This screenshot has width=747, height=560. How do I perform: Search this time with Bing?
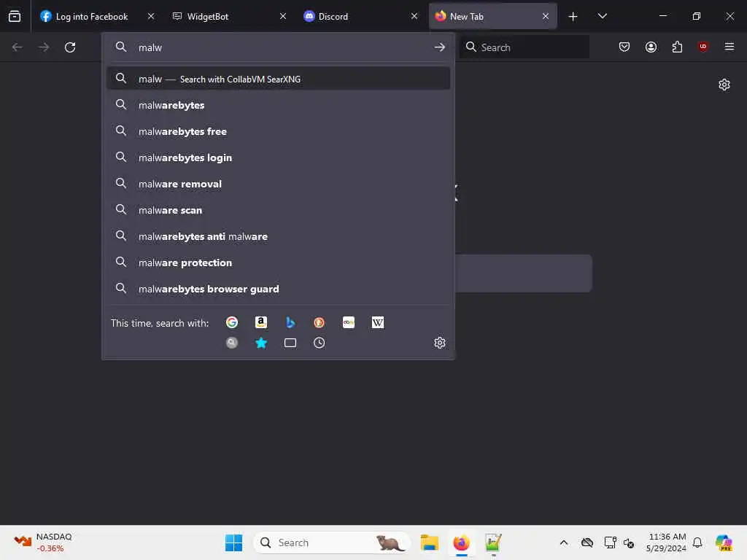pos(290,322)
